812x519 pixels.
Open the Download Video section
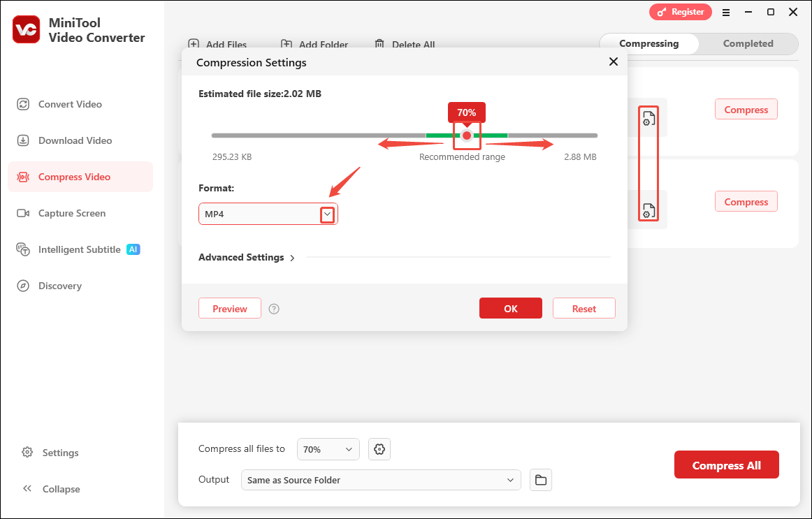click(64, 140)
